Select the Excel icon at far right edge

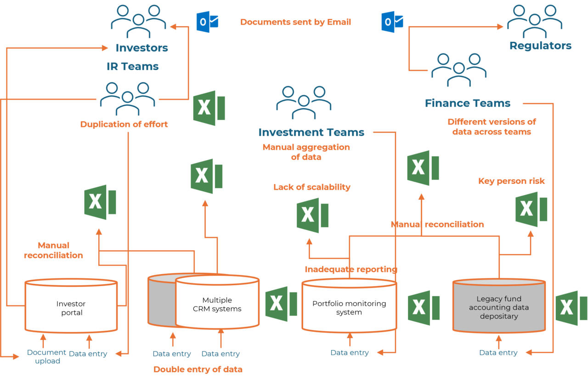tap(571, 308)
